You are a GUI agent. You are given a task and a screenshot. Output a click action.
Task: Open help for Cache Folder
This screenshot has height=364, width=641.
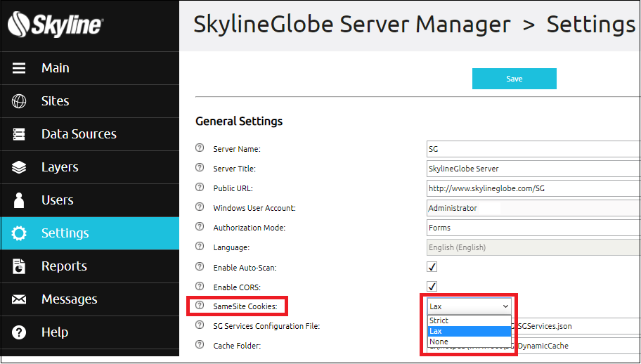click(x=200, y=344)
